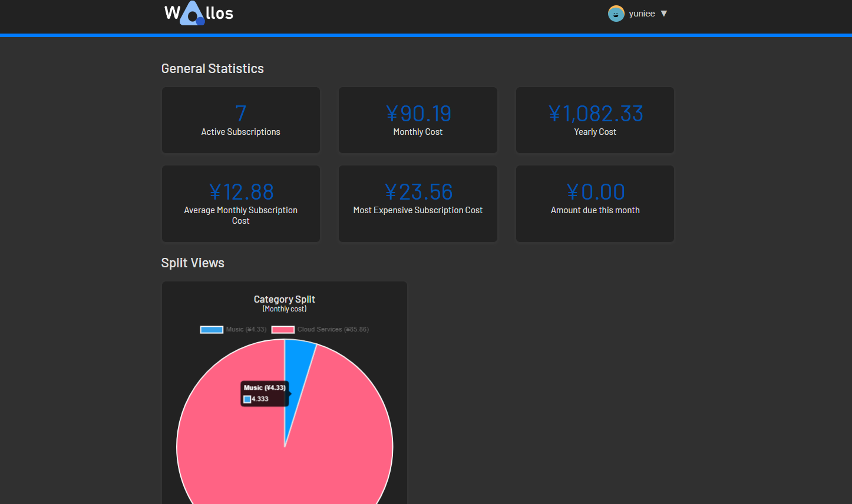Click the blue Music legend swatch

[x=212, y=330]
